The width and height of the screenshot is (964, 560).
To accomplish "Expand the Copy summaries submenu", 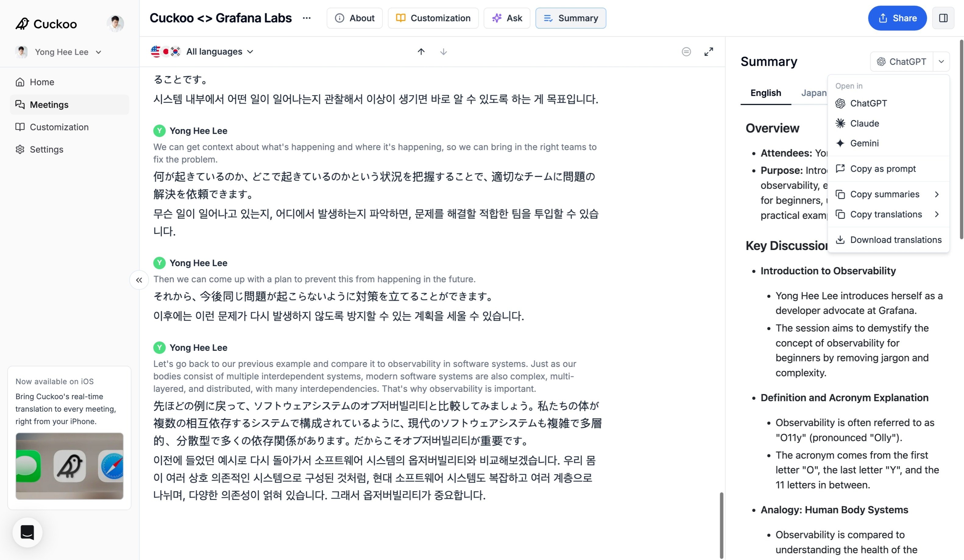I will point(888,194).
